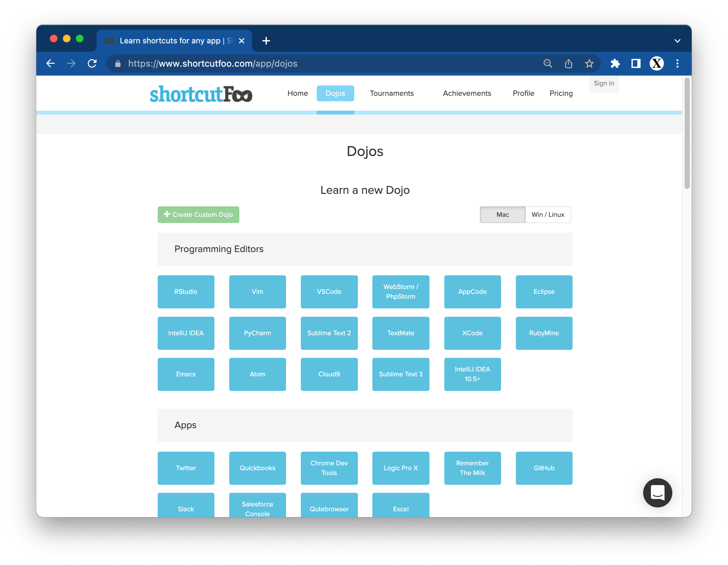Open the TextMate dojo
Image resolution: width=728 pixels, height=565 pixels.
(x=401, y=333)
